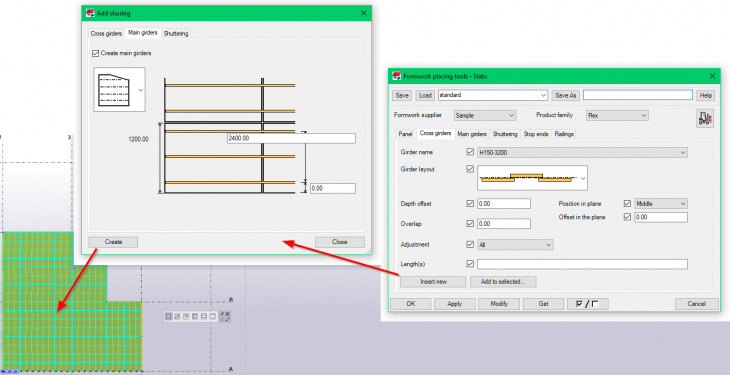Click the mini toolbar pin icon beside the X

coord(222,314)
